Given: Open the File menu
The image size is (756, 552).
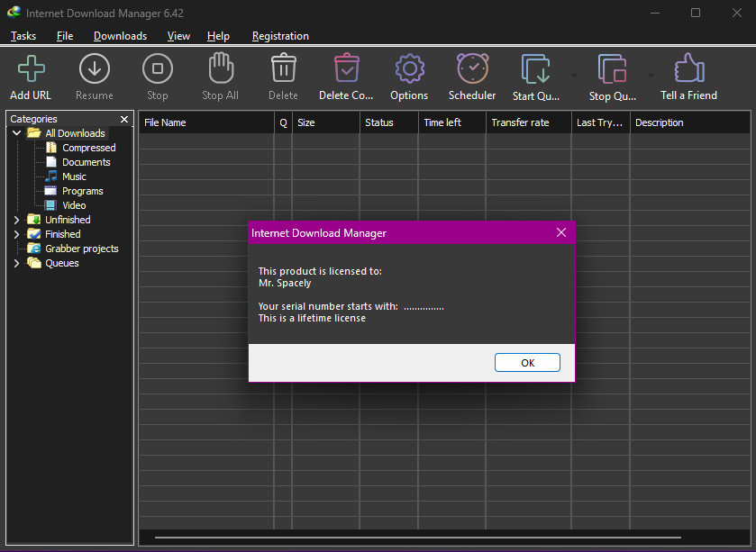Looking at the screenshot, I should (65, 36).
